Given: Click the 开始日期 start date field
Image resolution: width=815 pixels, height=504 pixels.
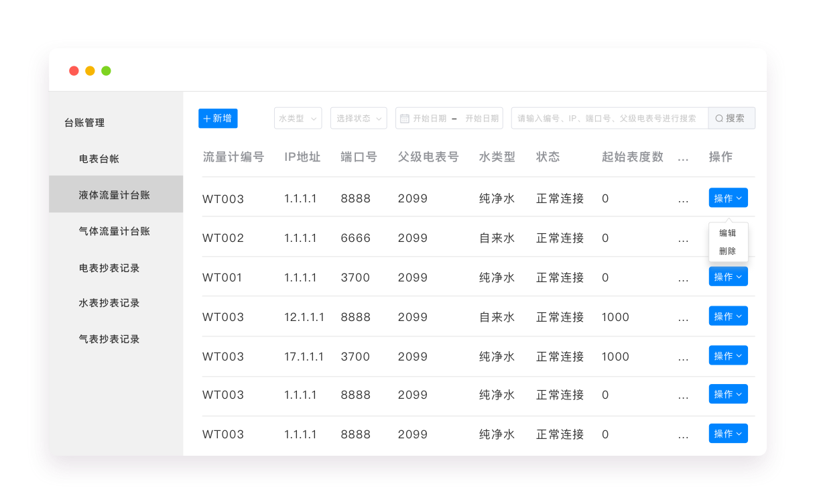Looking at the screenshot, I should [x=430, y=119].
